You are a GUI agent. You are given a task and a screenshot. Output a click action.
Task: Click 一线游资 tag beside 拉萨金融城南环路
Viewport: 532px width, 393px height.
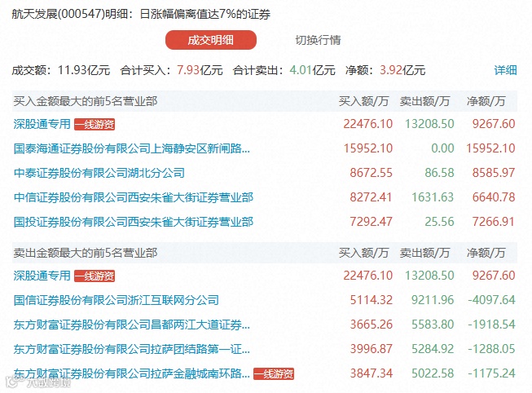coord(274,373)
